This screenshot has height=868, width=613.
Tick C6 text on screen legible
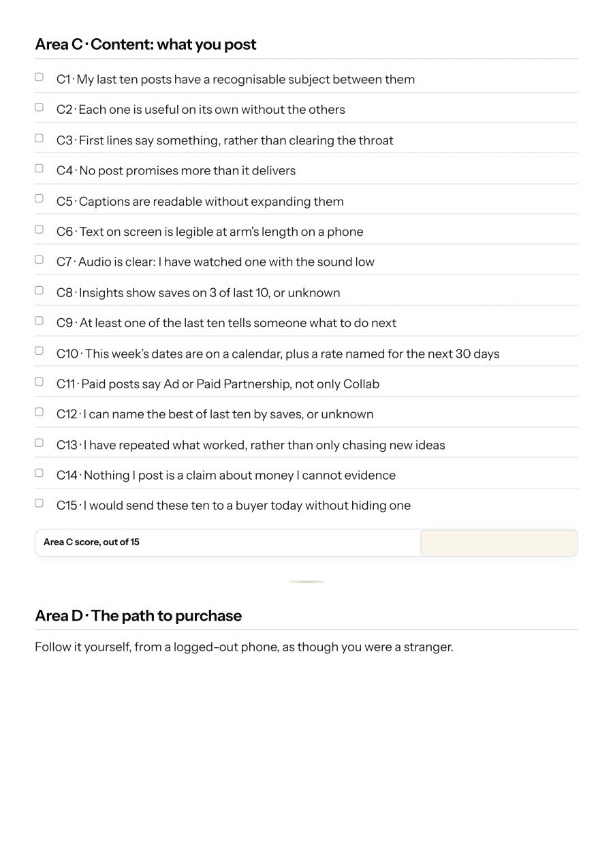pyautogui.click(x=39, y=229)
